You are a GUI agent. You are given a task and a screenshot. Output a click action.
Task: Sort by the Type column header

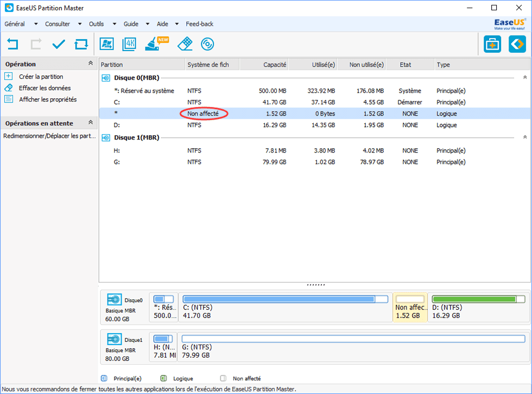pyautogui.click(x=482, y=65)
